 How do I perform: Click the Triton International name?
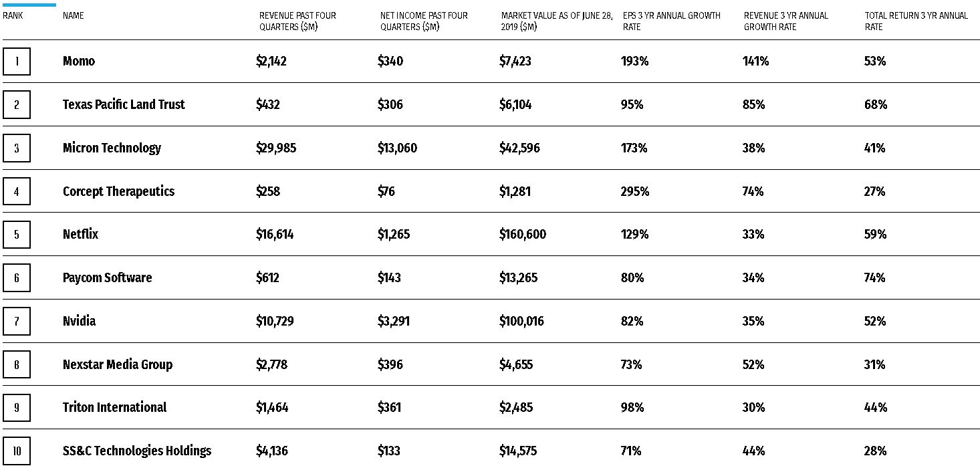[115, 408]
